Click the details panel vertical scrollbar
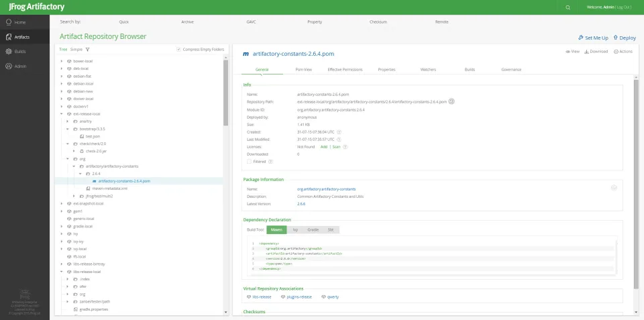 pyautogui.click(x=636, y=185)
